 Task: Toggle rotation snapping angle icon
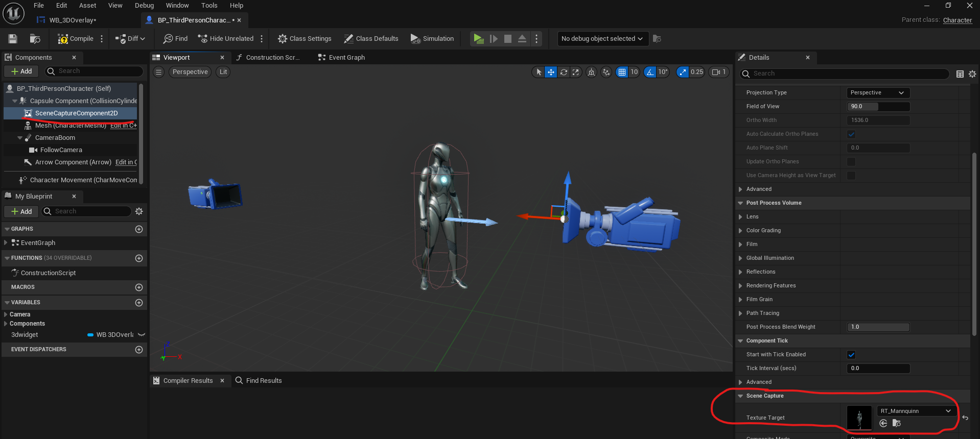click(x=650, y=72)
